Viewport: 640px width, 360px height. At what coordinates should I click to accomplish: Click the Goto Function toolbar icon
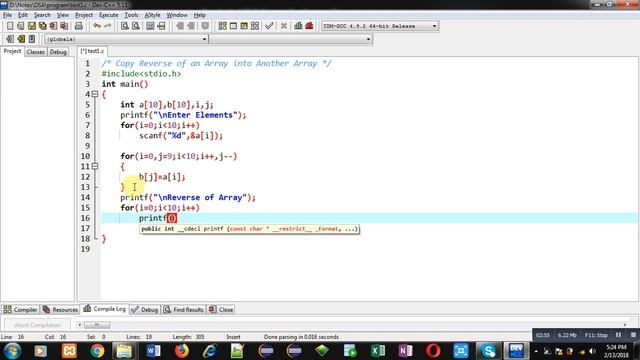[x=150, y=26]
